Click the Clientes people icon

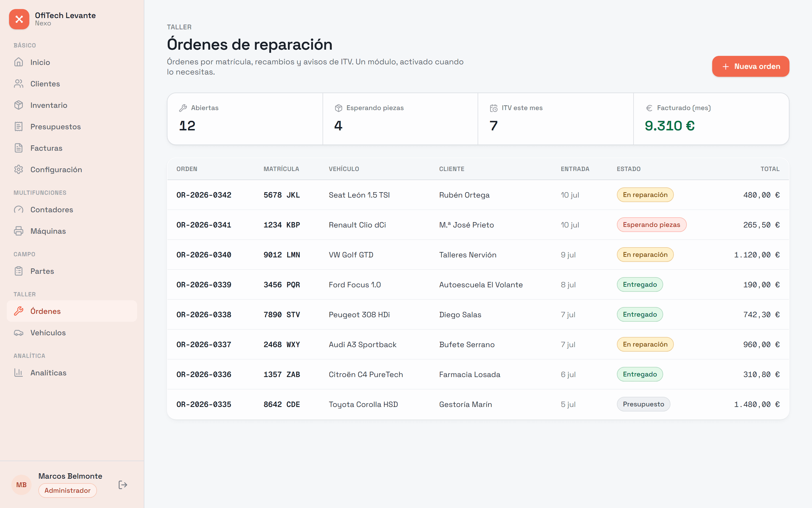point(19,84)
